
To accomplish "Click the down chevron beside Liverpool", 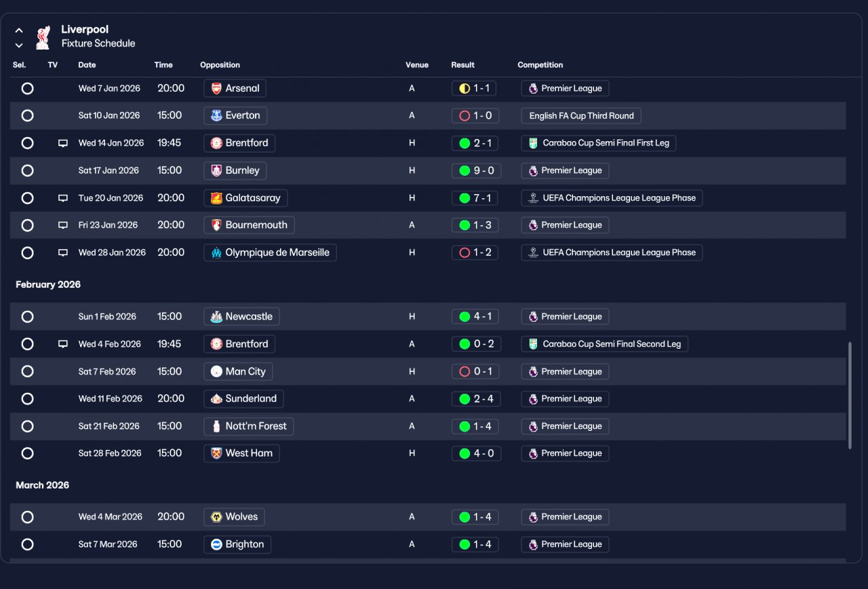I will click(19, 45).
